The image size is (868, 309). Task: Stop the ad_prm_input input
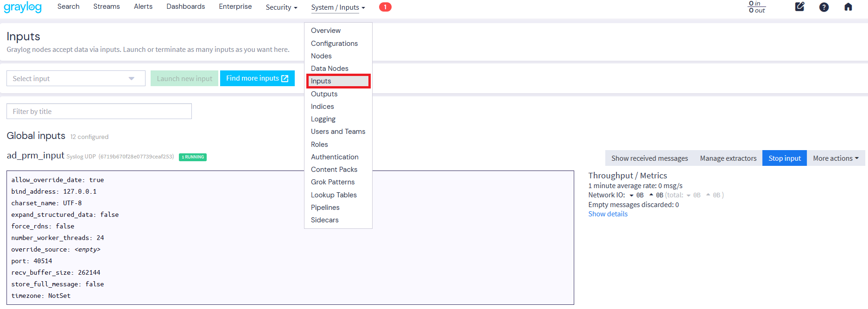[784, 158]
